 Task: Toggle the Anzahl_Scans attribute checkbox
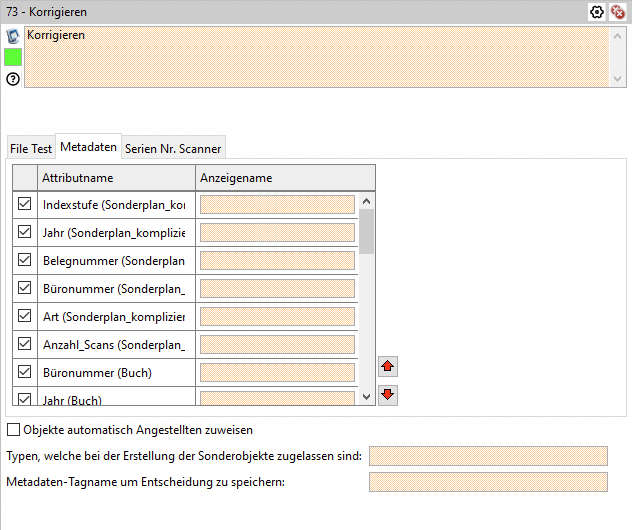25,344
